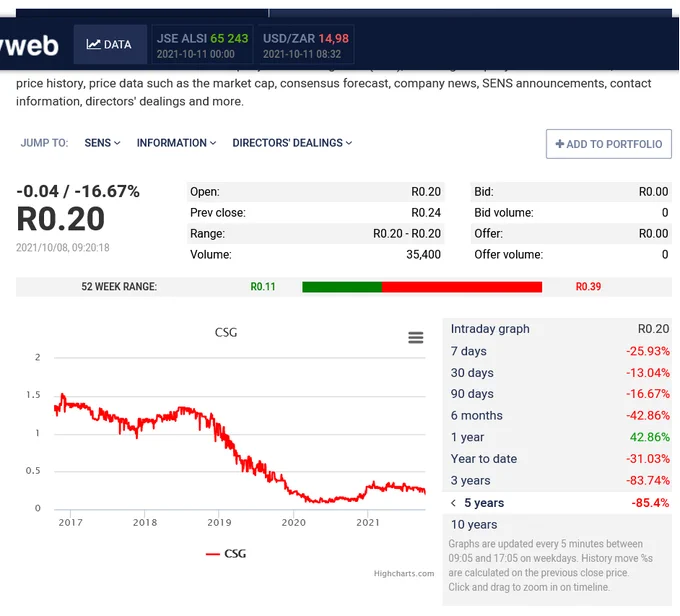
Task: Click the R0.11 52-week low value
Action: [263, 287]
